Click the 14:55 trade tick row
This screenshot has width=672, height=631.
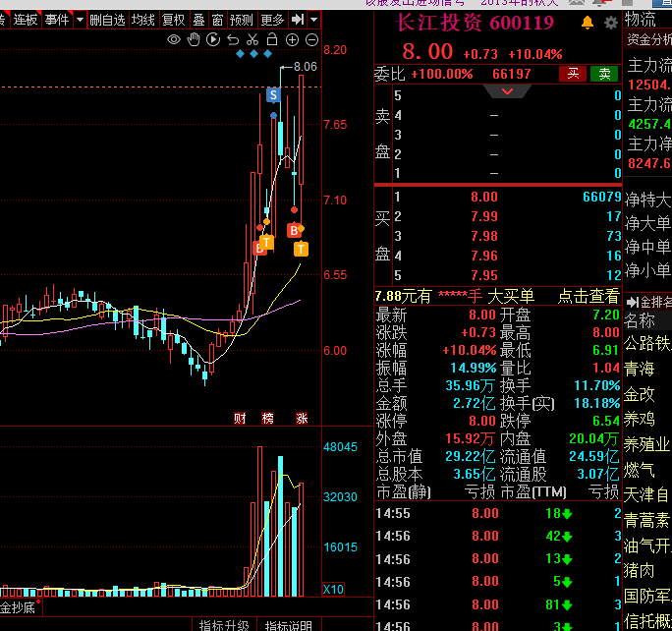(498, 513)
